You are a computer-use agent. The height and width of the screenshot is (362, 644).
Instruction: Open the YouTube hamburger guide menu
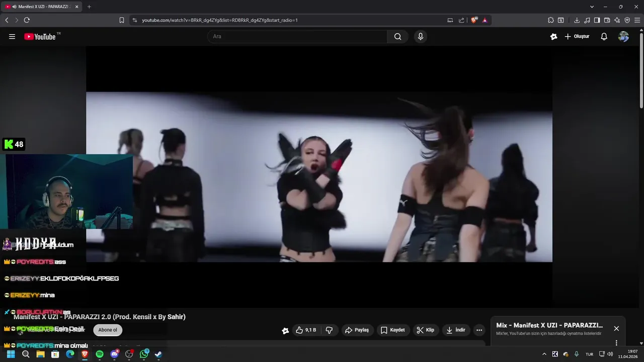(x=12, y=37)
